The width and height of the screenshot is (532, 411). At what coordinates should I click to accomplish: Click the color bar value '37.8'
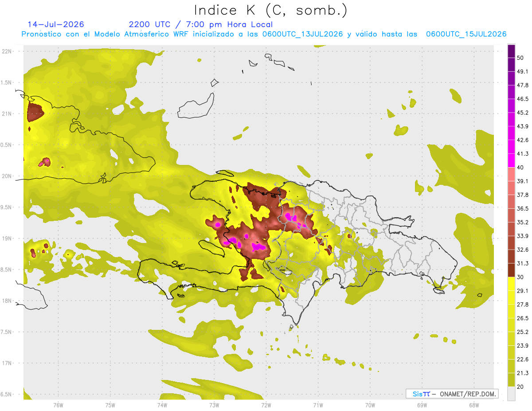(x=523, y=195)
